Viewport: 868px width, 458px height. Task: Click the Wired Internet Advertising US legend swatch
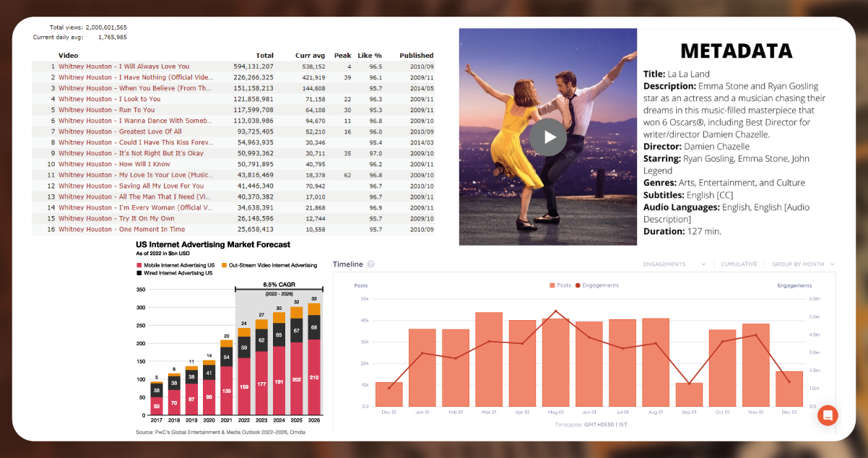[139, 274]
